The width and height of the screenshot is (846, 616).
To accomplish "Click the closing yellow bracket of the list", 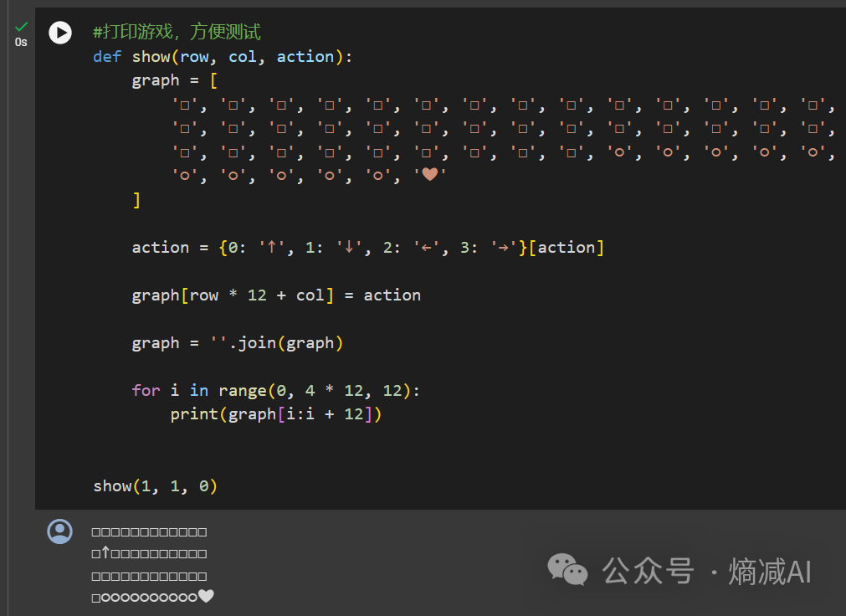I will pos(136,200).
